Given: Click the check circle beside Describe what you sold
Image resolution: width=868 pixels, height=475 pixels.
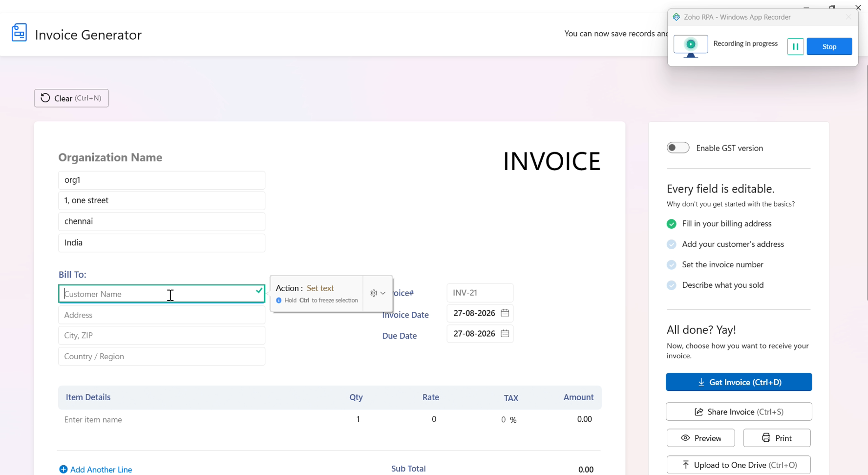Looking at the screenshot, I should [x=672, y=285].
